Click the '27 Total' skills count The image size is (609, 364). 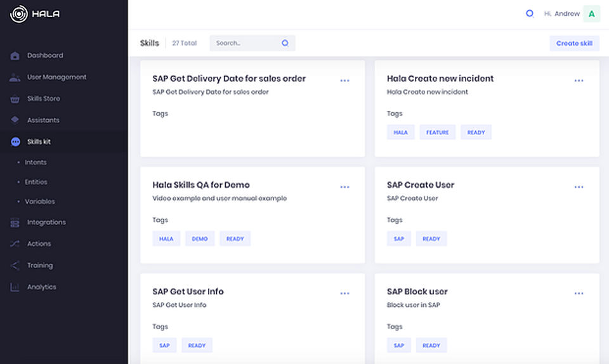185,43
